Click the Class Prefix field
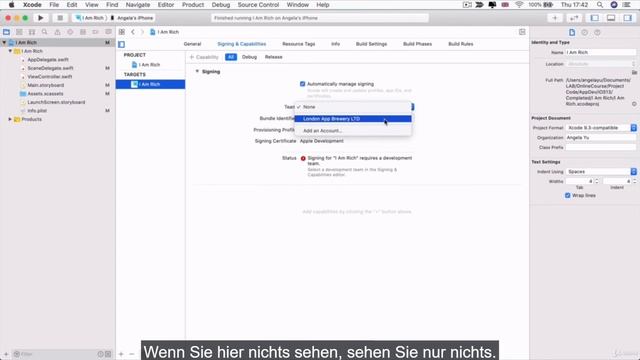This screenshot has height=360, width=640. (601, 147)
